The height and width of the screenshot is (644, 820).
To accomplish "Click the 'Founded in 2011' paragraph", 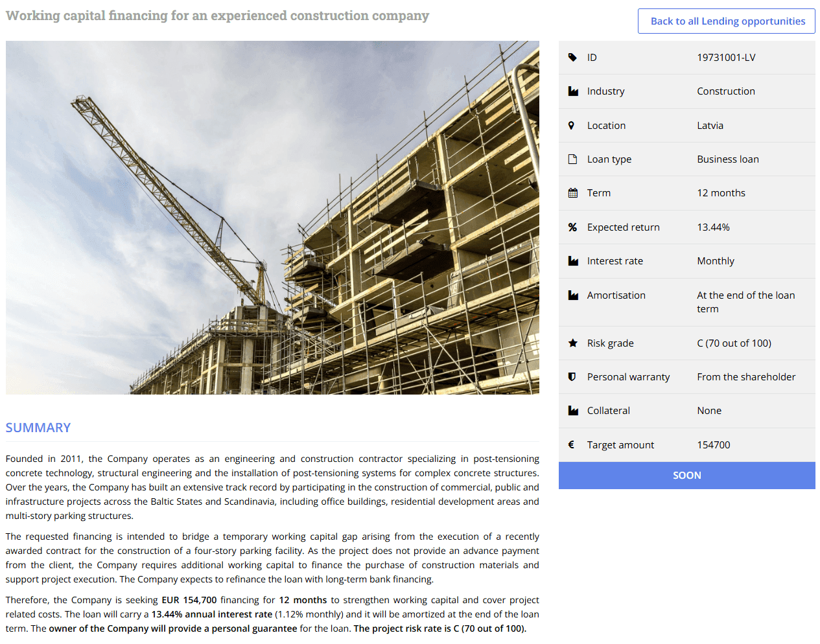I will [272, 487].
